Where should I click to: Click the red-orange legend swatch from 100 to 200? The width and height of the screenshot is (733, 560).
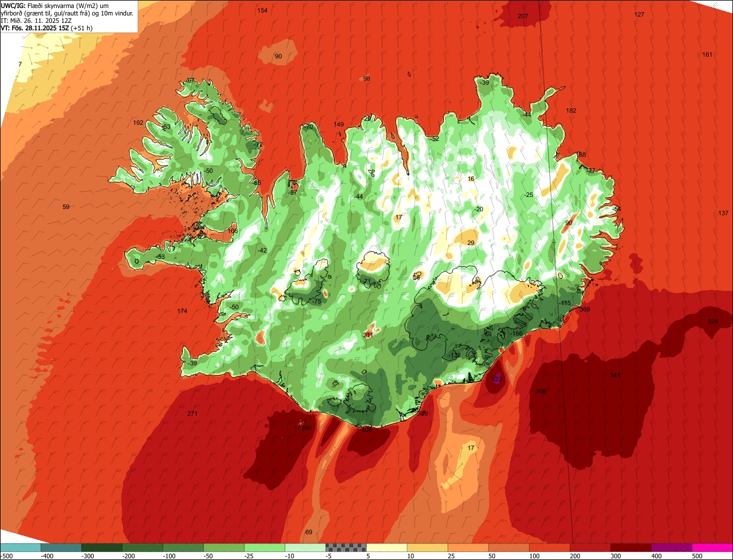(549, 547)
